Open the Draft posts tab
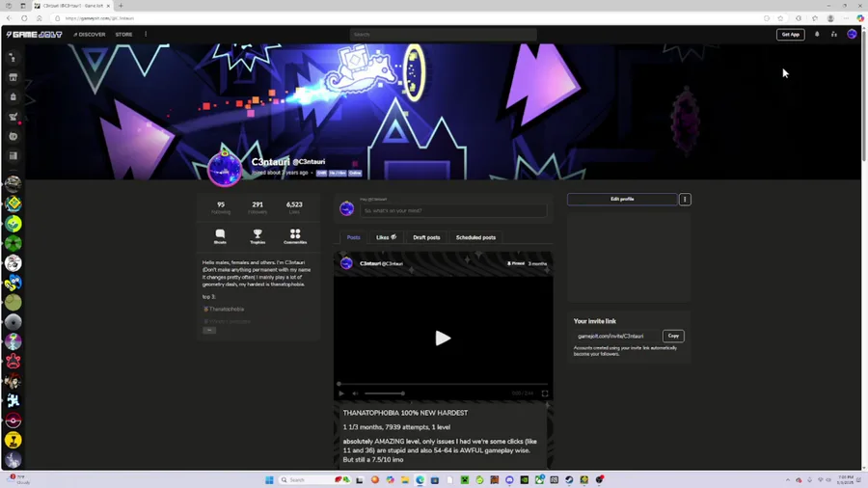This screenshot has width=868, height=488. [426, 237]
